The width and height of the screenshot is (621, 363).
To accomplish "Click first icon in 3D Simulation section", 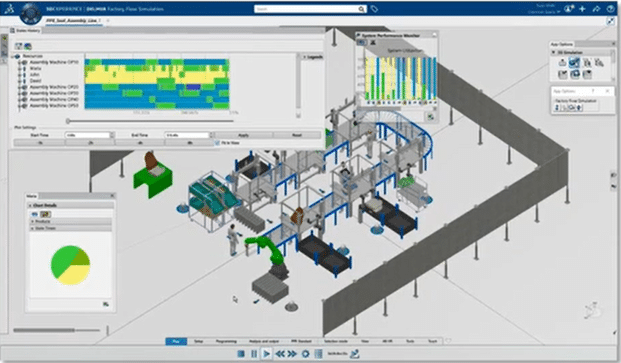I will (x=562, y=63).
